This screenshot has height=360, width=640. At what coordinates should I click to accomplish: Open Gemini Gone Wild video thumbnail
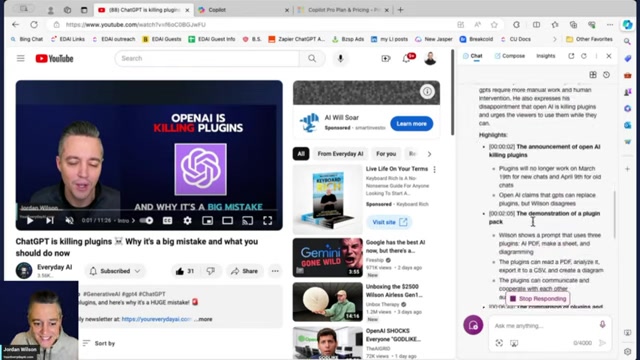(x=327, y=258)
